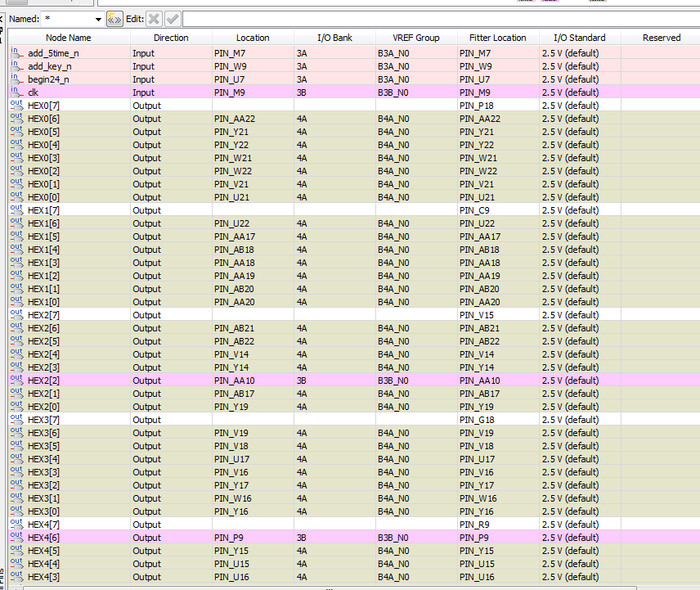This screenshot has height=590, width=700.
Task: Open the Named filter dropdown arrow
Action: click(99, 19)
